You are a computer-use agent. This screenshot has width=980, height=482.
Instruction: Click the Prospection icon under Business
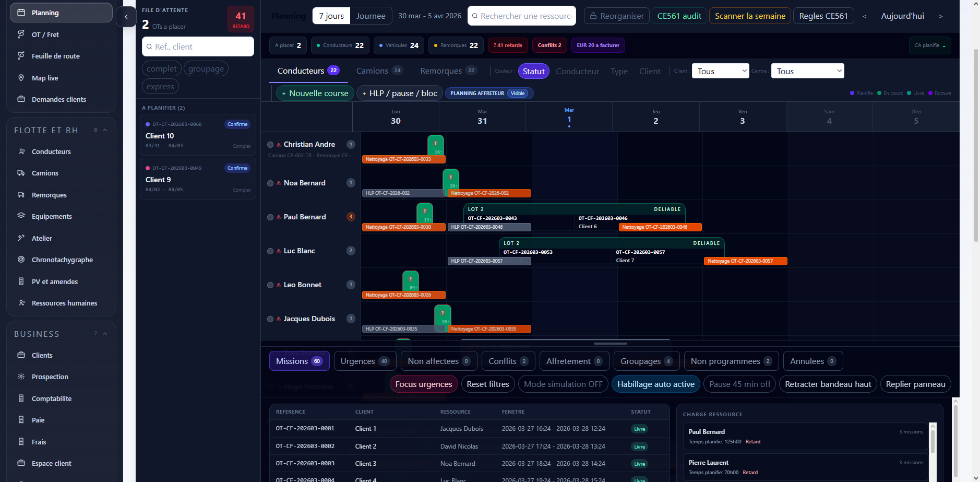click(x=21, y=377)
